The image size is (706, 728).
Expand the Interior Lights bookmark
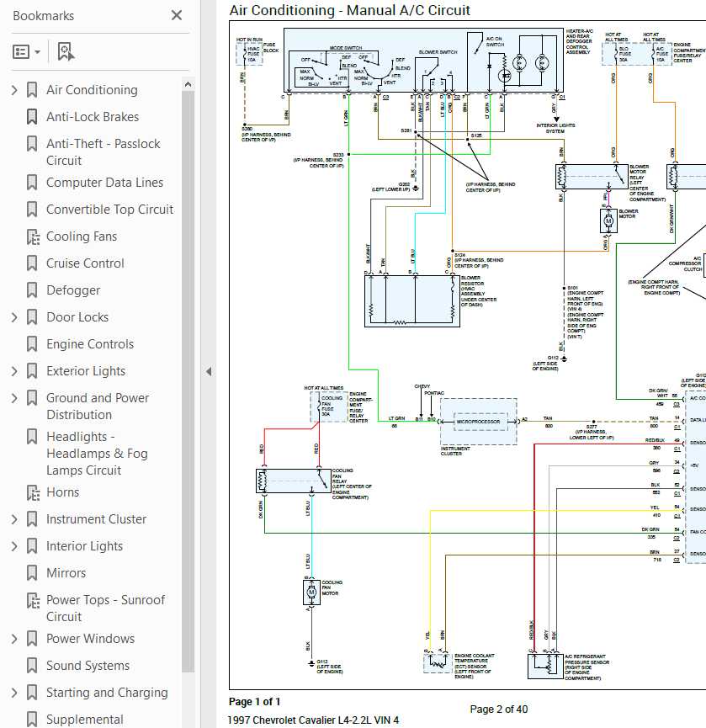click(x=14, y=546)
